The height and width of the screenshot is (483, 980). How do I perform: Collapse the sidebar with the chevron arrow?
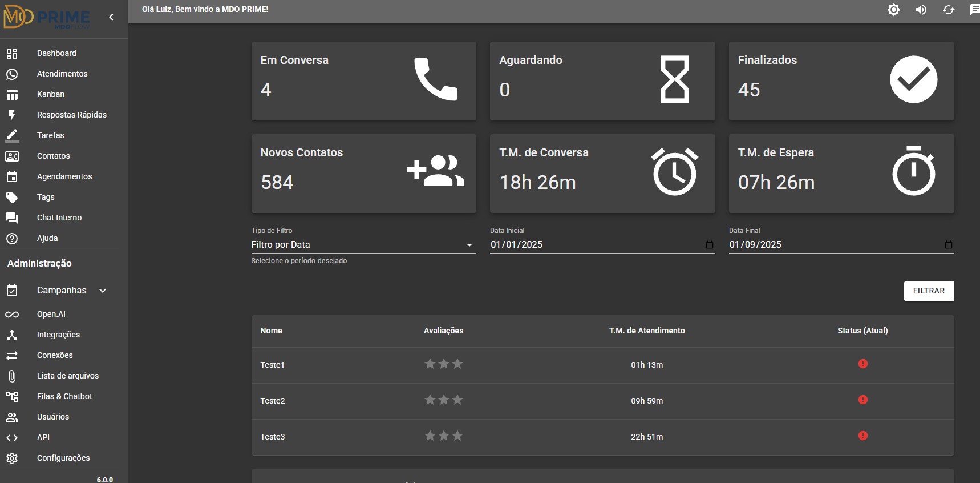pos(111,17)
